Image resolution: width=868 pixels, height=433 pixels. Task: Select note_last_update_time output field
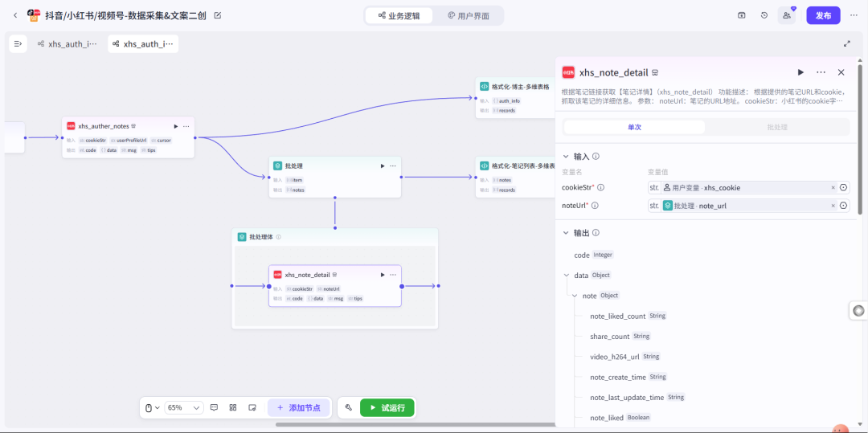click(x=637, y=397)
